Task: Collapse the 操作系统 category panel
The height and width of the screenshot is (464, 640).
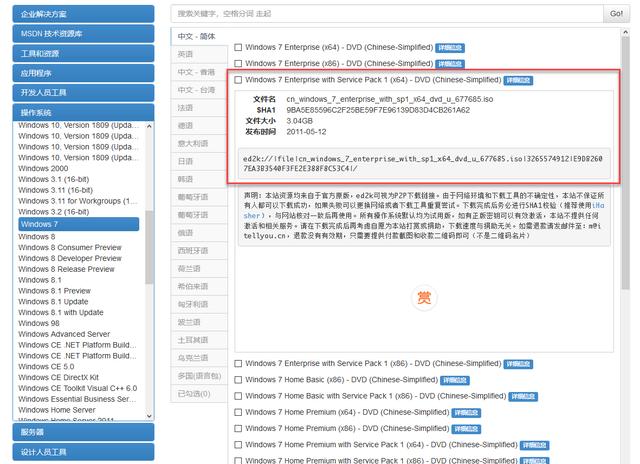Action: (x=83, y=112)
